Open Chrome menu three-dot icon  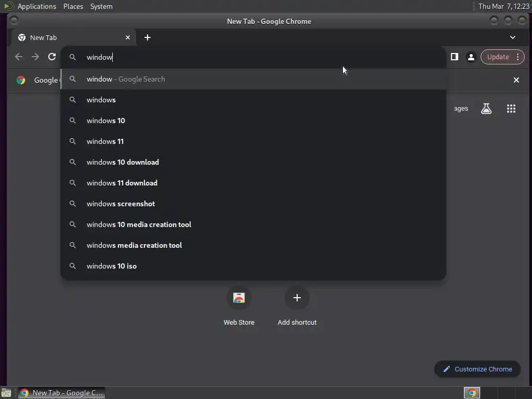[x=518, y=57]
